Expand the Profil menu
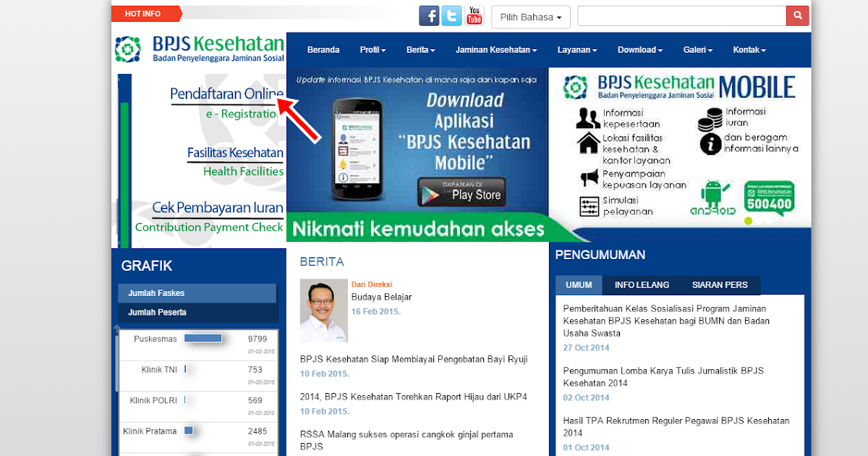Image resolution: width=868 pixels, height=456 pixels. (x=373, y=50)
